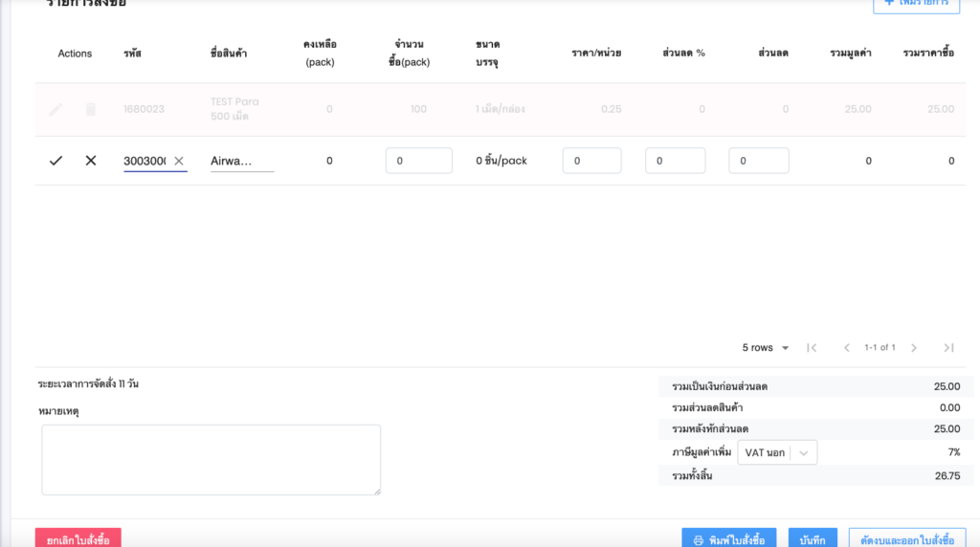The width and height of the screenshot is (980, 547).
Task: Focus the หมายเหตุ remarks text area
Action: pos(211,460)
